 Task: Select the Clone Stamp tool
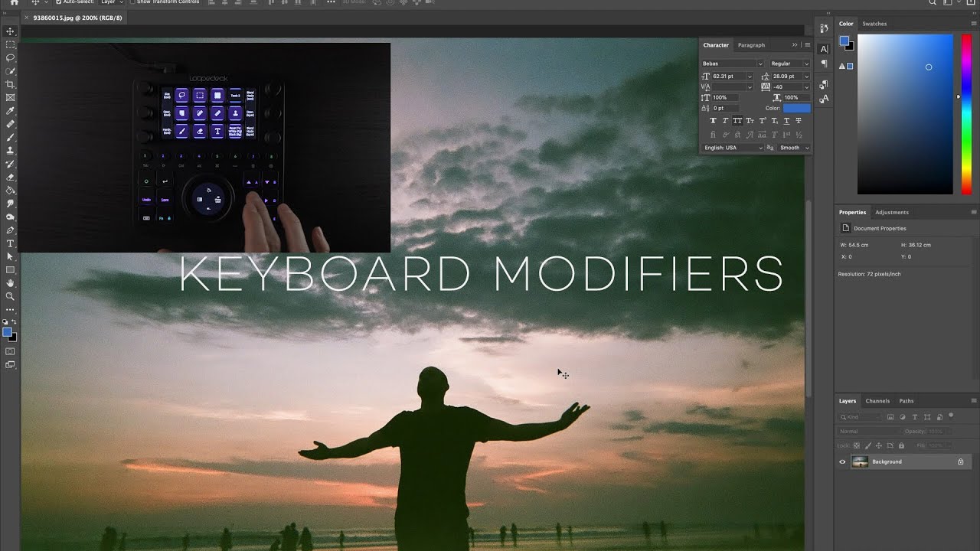point(11,151)
